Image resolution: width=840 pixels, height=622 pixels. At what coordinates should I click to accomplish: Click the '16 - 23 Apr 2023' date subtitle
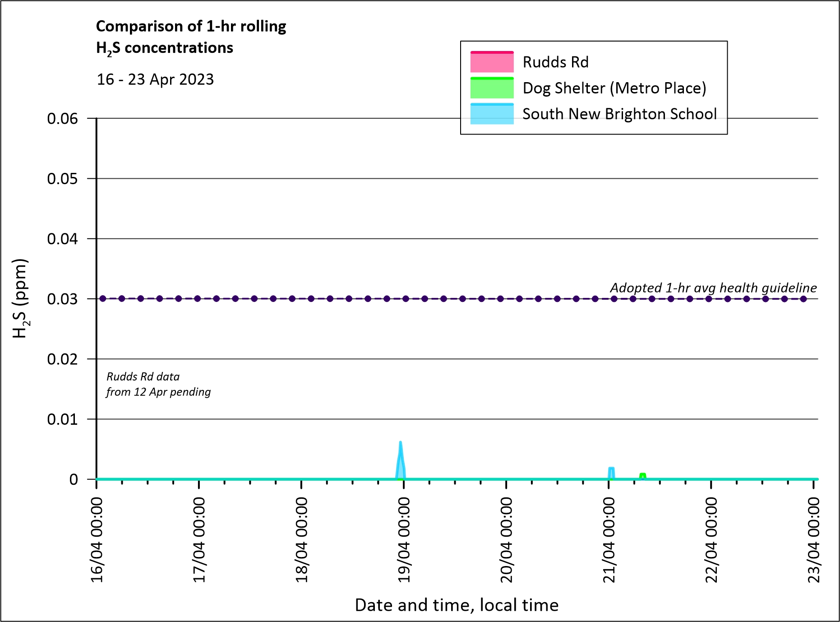(x=155, y=79)
